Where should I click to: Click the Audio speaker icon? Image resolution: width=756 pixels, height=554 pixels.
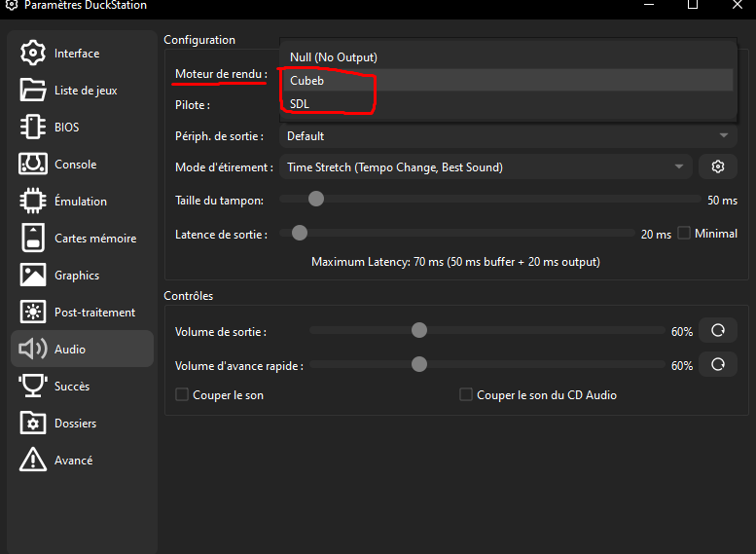point(33,349)
